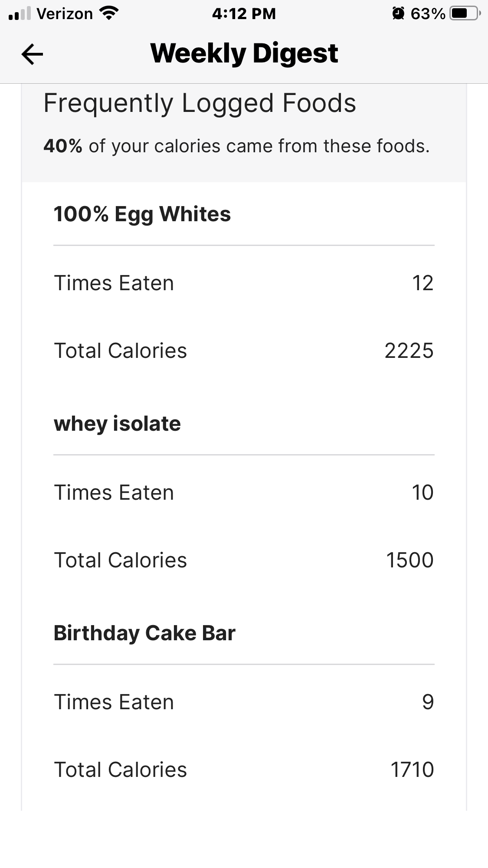Tap the battery level icon
488x868 pixels.
[465, 14]
